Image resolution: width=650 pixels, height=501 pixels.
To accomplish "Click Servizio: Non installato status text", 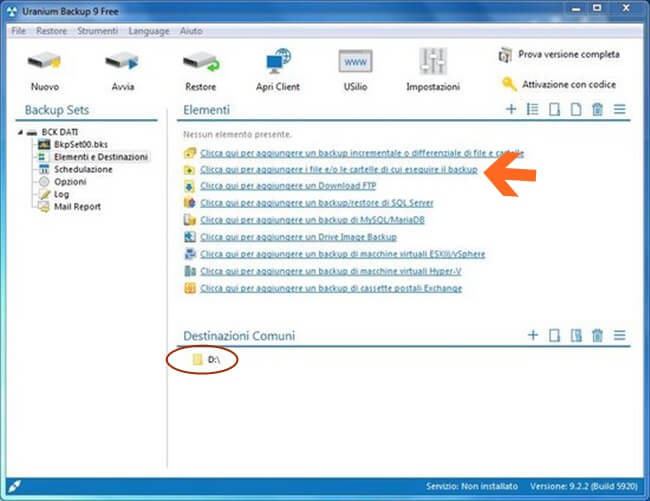I will coord(472,486).
